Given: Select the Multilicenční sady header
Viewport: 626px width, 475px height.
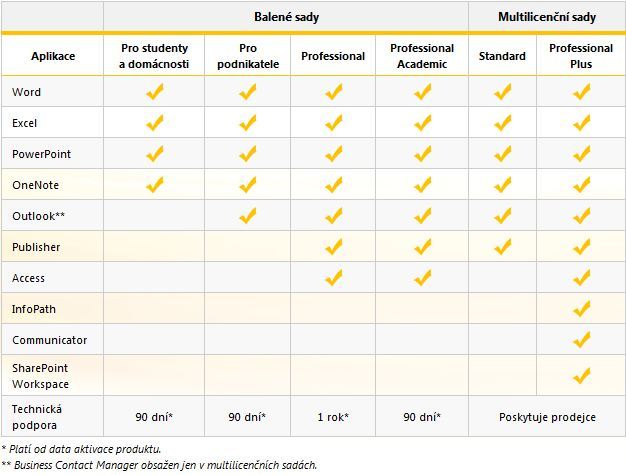Looking at the screenshot, I should [x=547, y=17].
